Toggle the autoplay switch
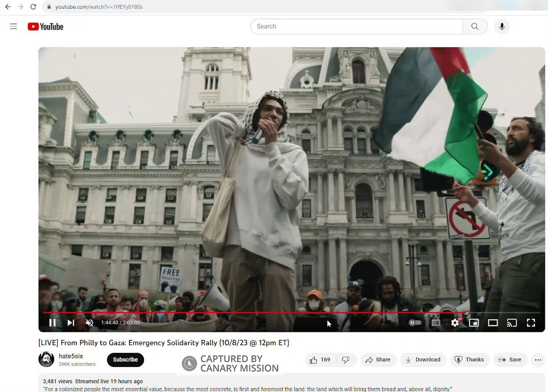 (x=415, y=323)
